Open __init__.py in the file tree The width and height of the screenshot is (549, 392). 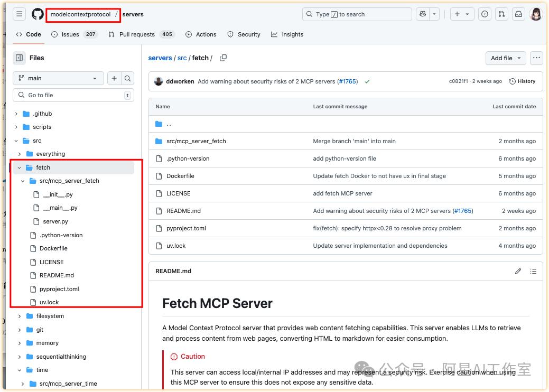(x=58, y=194)
